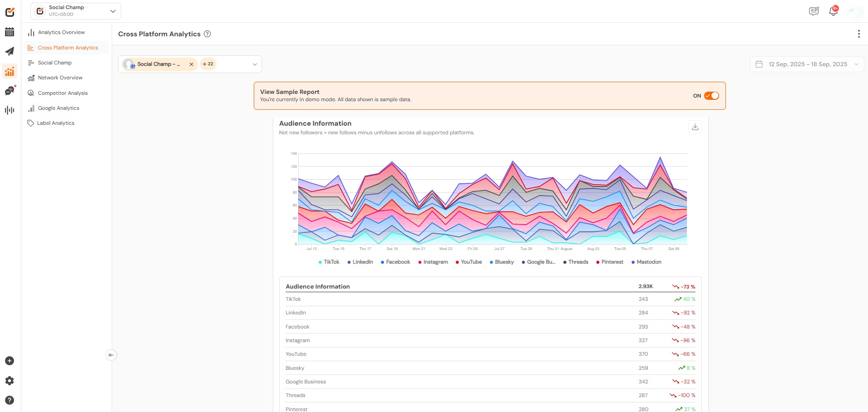This screenshot has height=412, width=868.
Task: Toggle Instagram series in chart legend
Action: pos(433,262)
